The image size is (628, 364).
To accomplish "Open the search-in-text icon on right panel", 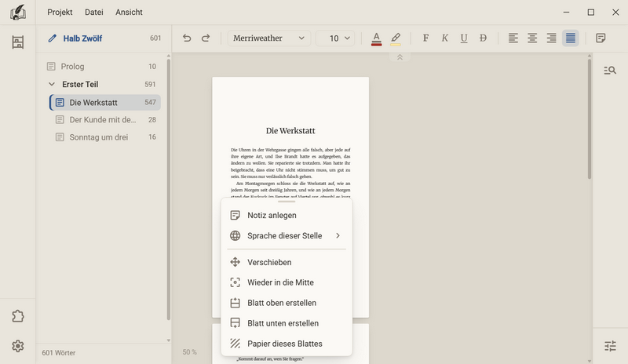I will tap(610, 71).
